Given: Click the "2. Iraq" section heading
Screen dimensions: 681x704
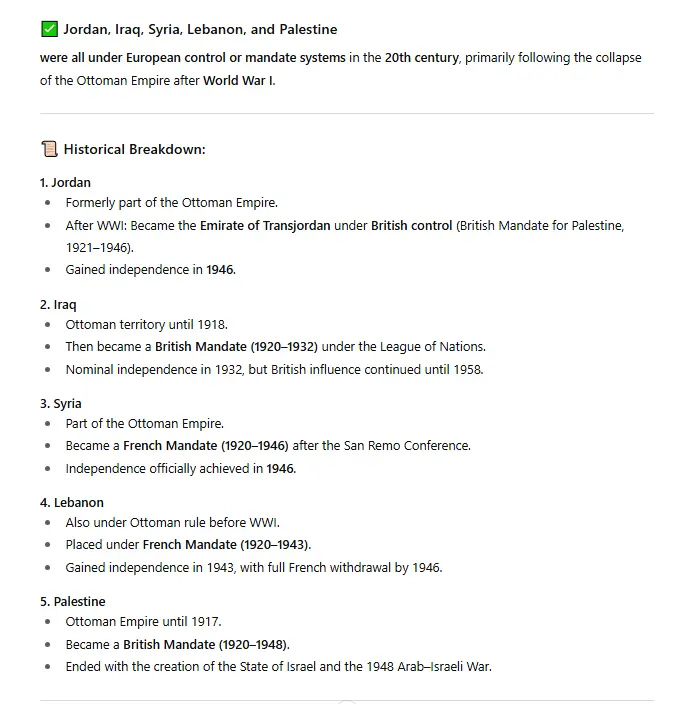Looking at the screenshot, I should 58,304.
